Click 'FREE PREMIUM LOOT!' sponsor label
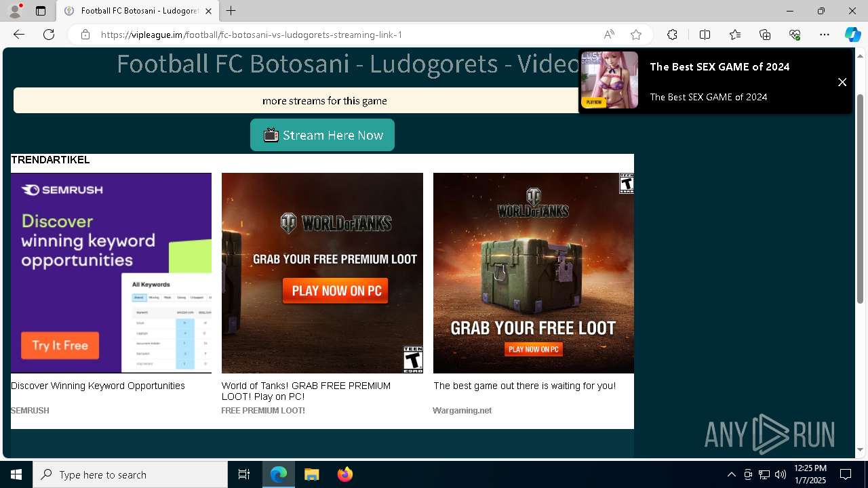The image size is (868, 488). point(263,411)
